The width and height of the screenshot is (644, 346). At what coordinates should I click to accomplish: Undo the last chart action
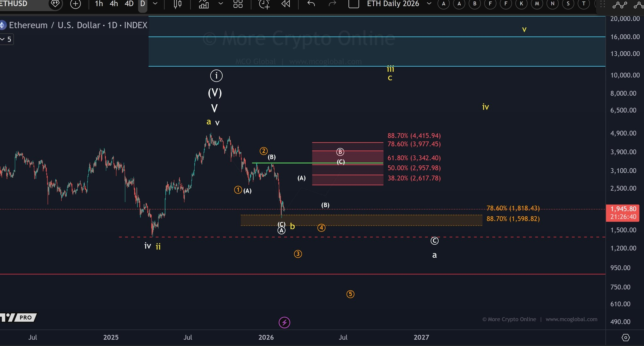tap(311, 4)
